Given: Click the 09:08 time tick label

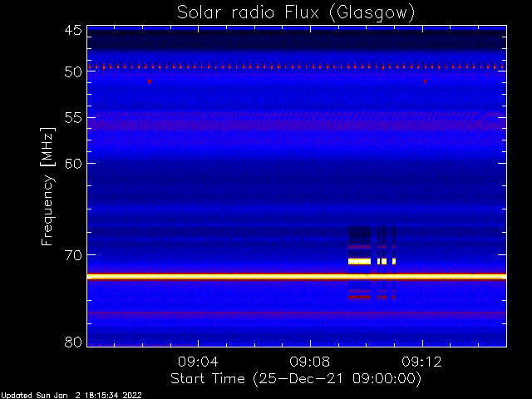Looking at the screenshot, I should click(310, 362).
